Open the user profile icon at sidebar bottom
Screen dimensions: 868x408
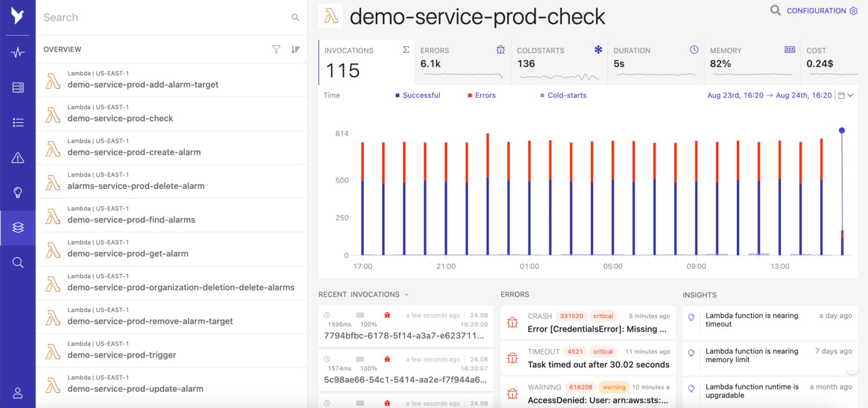[x=17, y=393]
